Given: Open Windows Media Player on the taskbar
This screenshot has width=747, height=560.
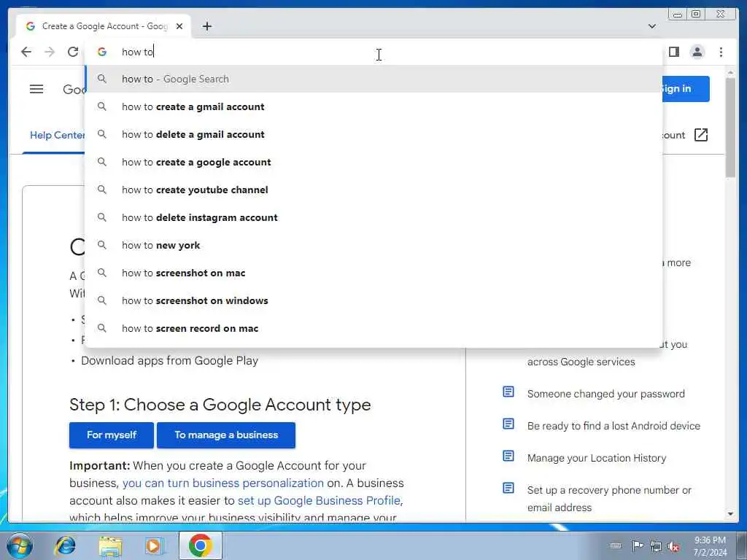Looking at the screenshot, I should tap(155, 545).
